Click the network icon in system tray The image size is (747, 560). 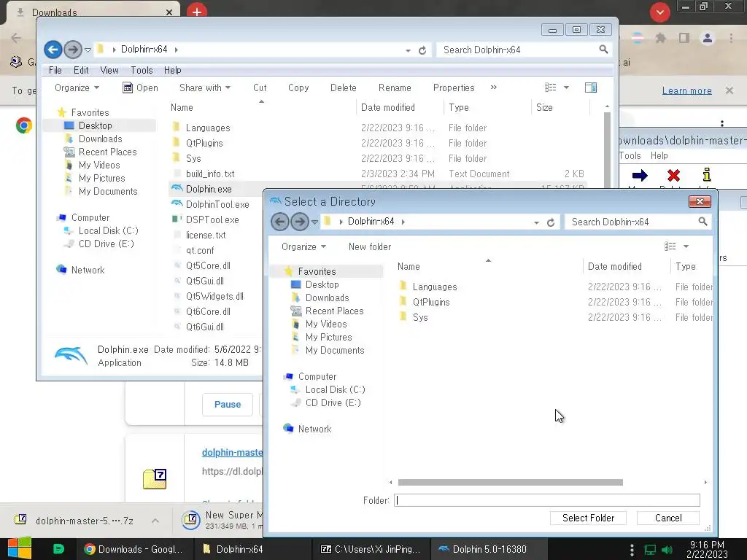[650, 550]
